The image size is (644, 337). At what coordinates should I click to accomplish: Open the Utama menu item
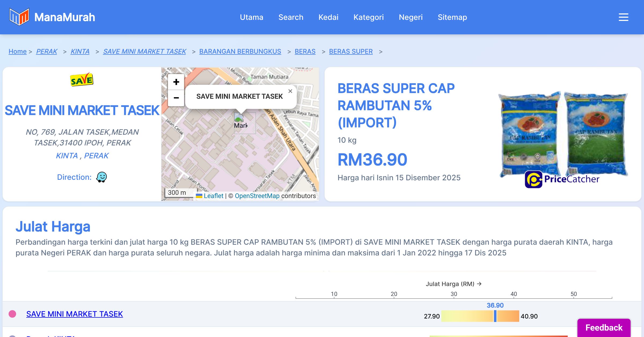coord(251,17)
